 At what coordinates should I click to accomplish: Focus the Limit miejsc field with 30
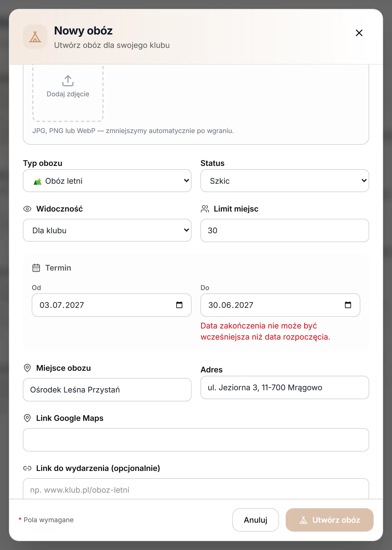(285, 230)
